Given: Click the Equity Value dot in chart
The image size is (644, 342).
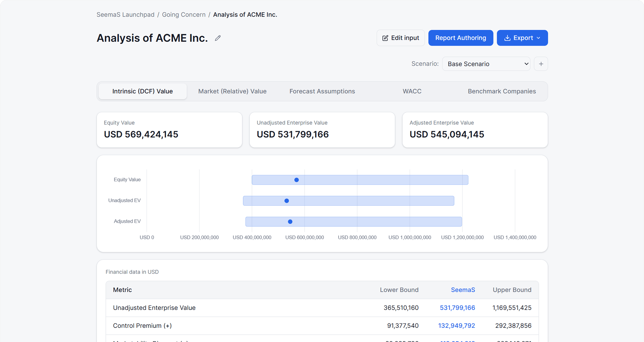Looking at the screenshot, I should pos(296,180).
